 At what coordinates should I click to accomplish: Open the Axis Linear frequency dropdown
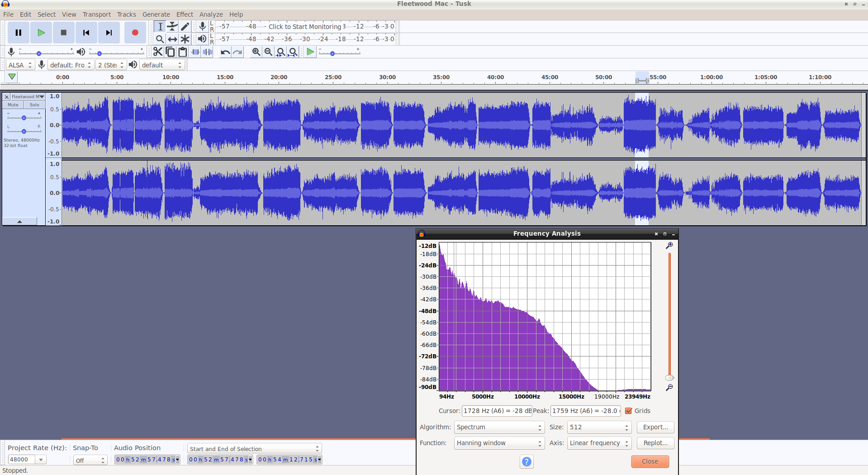click(599, 443)
